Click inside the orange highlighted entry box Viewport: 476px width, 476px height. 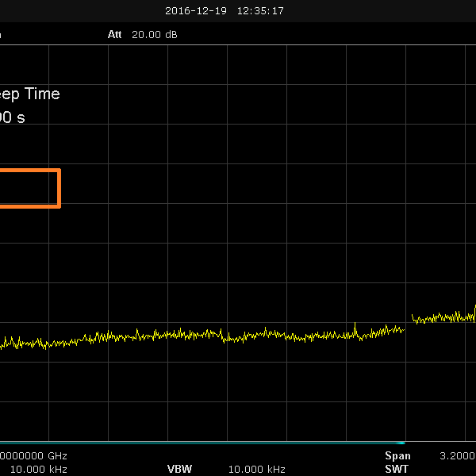[29, 188]
